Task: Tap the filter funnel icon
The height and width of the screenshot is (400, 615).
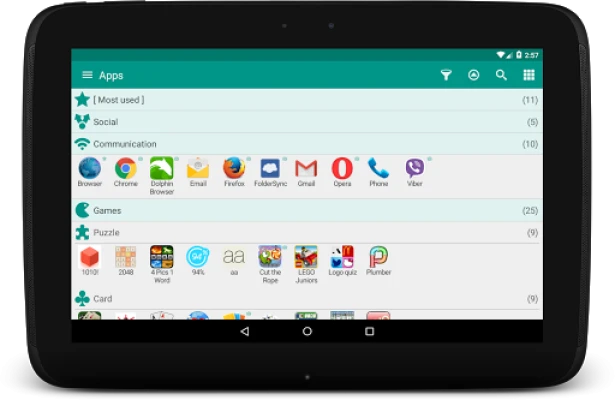Action: click(446, 75)
